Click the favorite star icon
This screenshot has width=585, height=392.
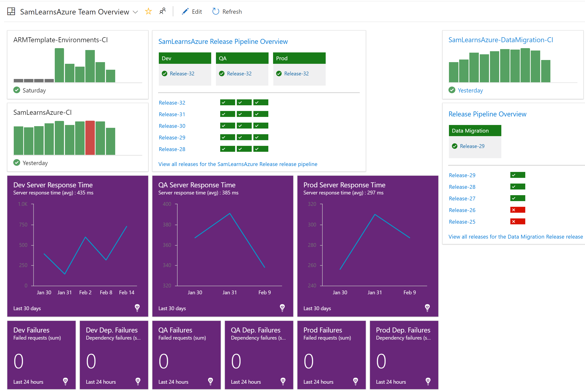pos(148,11)
